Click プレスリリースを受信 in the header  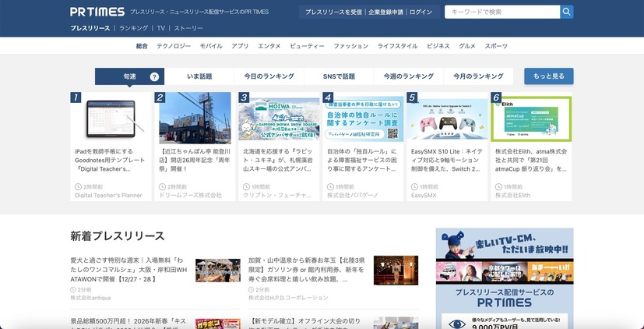click(333, 12)
